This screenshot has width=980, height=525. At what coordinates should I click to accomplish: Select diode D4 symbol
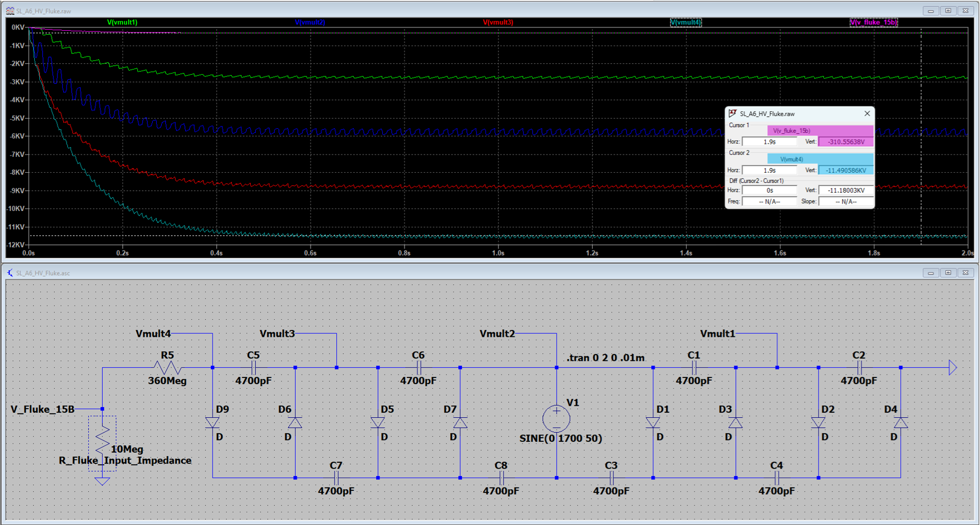click(901, 422)
